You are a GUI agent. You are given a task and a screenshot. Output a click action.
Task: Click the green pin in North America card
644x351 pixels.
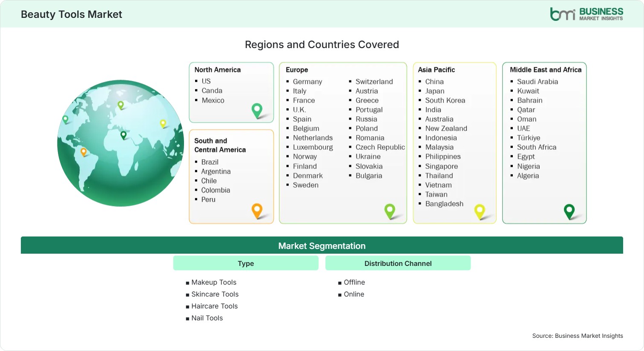pos(257,111)
